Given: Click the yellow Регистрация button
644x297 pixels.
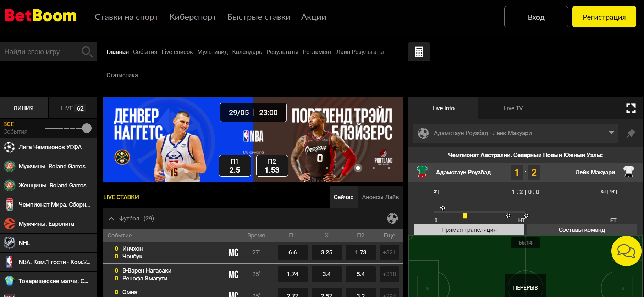Looking at the screenshot, I should click(604, 17).
